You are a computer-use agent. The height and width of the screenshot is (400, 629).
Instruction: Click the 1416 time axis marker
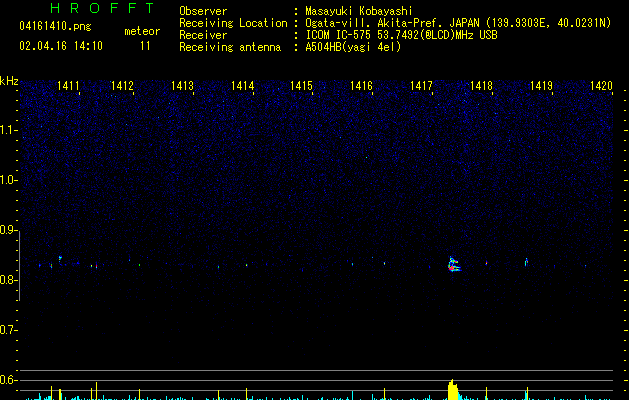361,85
